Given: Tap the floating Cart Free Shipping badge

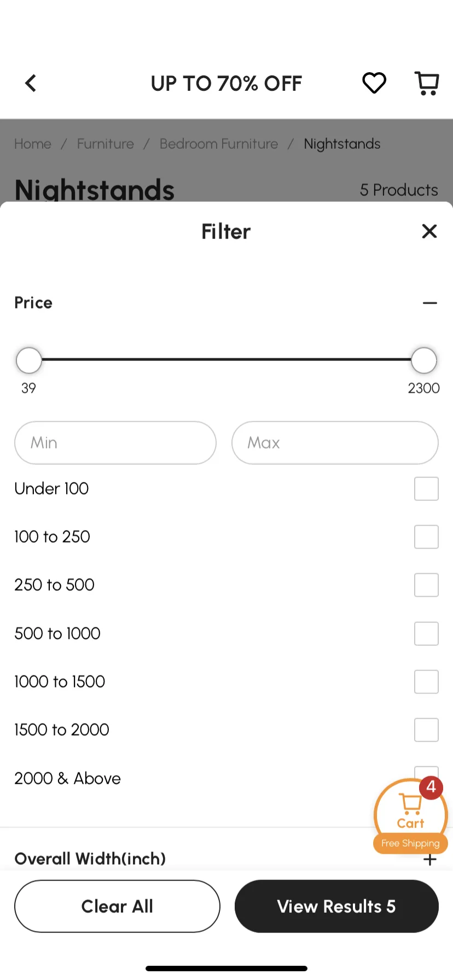Looking at the screenshot, I should 411,816.
